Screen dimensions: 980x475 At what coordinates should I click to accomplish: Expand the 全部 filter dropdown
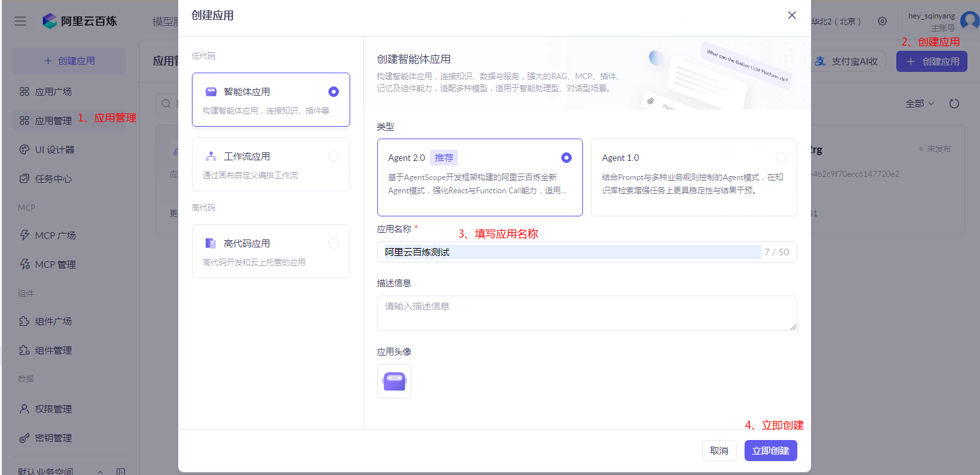point(919,104)
